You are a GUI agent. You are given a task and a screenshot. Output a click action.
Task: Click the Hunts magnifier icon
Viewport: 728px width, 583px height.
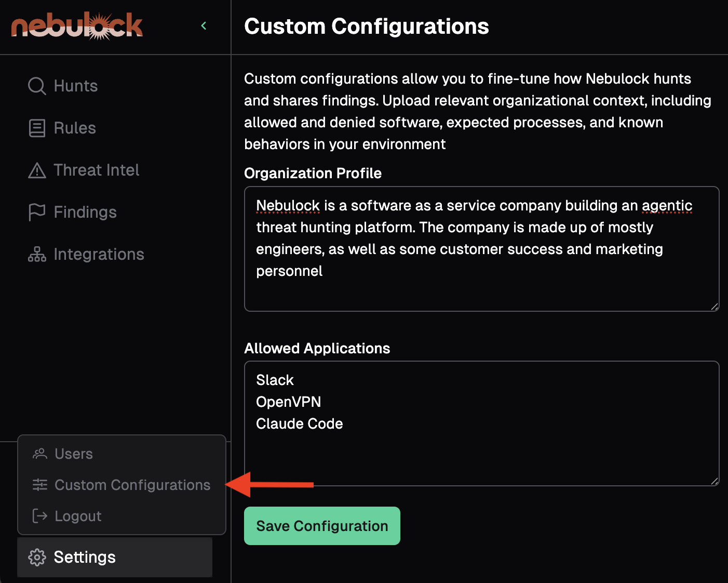pos(37,86)
